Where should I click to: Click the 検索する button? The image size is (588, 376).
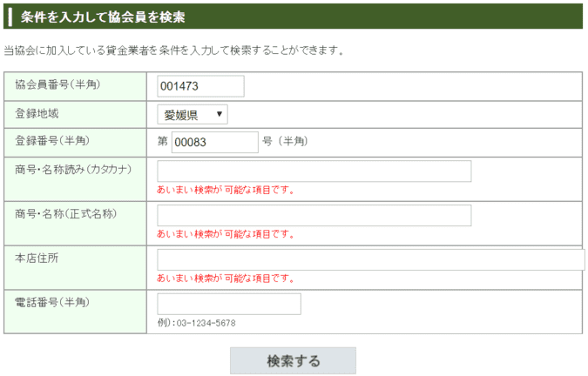point(293,360)
